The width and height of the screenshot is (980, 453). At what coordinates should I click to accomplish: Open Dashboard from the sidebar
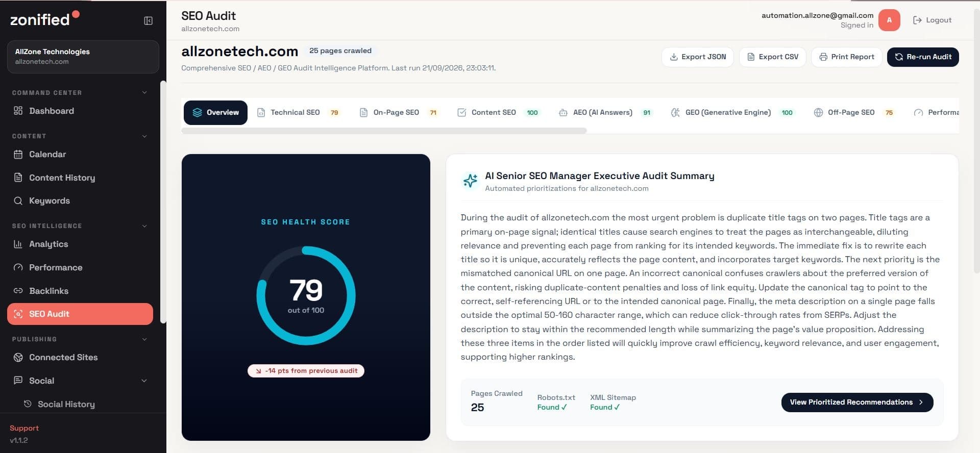80,111
